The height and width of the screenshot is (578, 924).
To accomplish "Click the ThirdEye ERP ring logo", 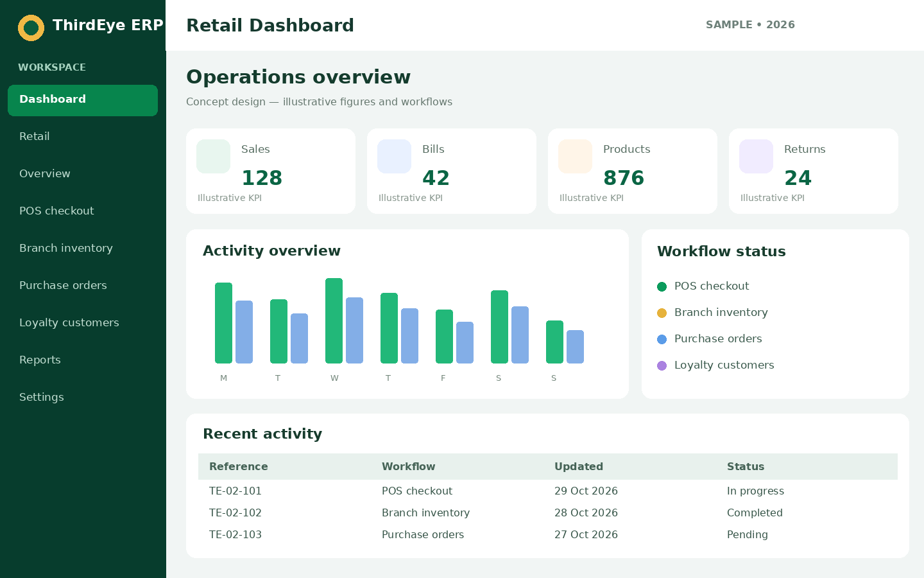I will [x=31, y=28].
